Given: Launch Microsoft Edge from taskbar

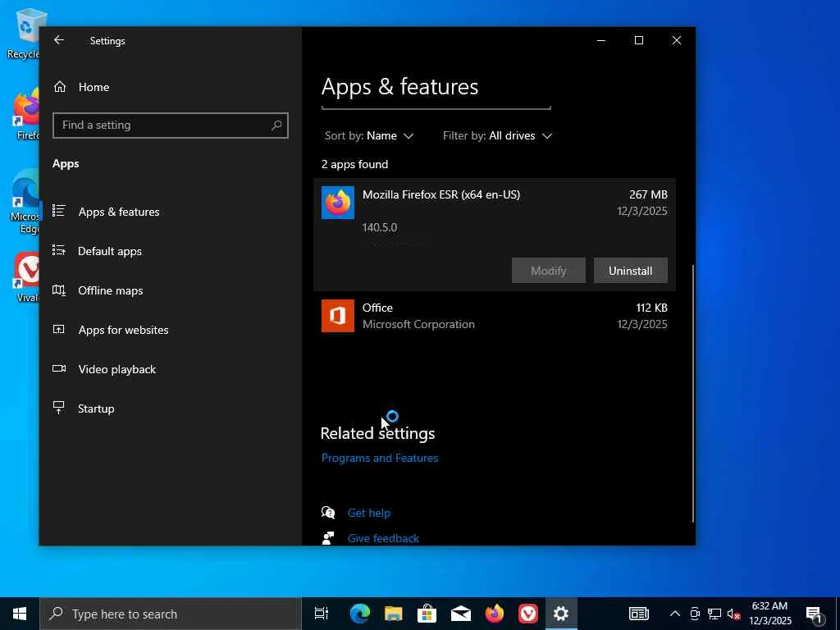Looking at the screenshot, I should (360, 614).
